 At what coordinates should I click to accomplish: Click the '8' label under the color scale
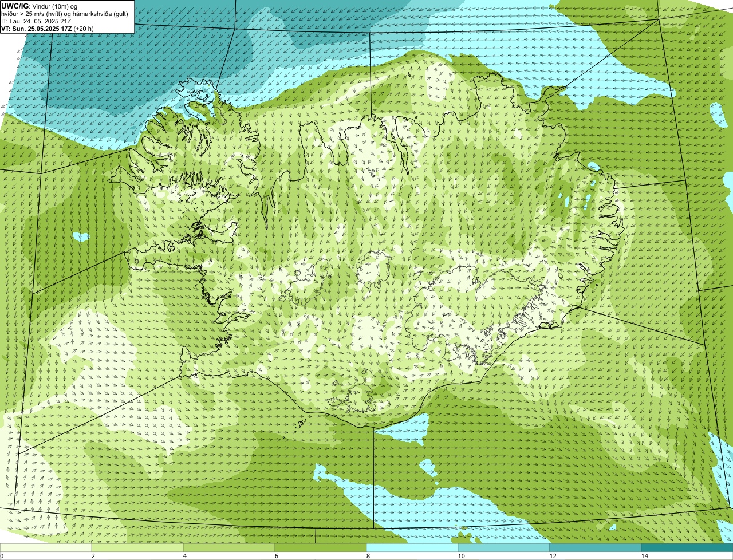pyautogui.click(x=368, y=556)
